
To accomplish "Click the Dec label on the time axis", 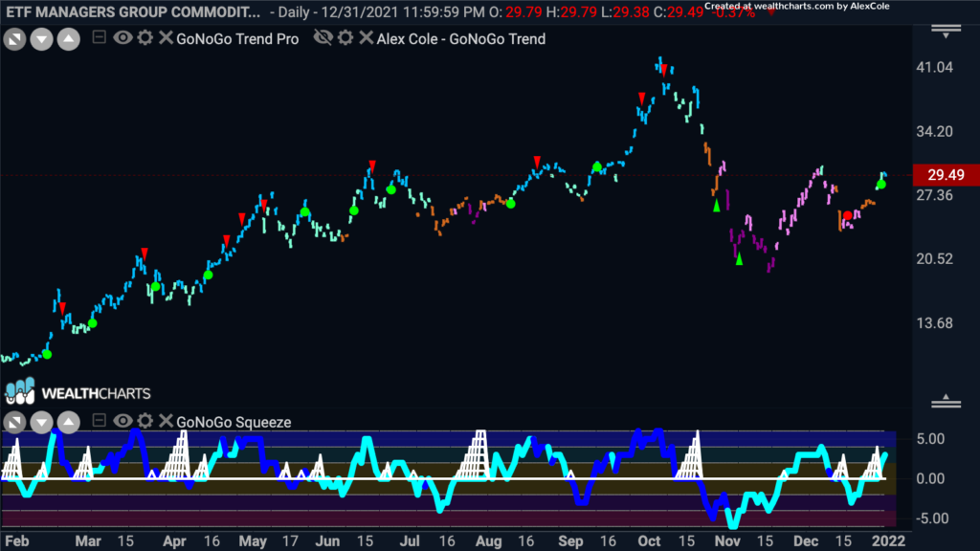I will click(806, 541).
